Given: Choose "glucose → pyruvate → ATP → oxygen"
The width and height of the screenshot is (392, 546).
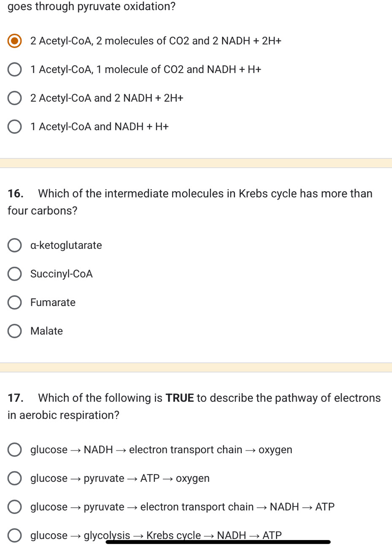Looking at the screenshot, I should pos(14,478).
